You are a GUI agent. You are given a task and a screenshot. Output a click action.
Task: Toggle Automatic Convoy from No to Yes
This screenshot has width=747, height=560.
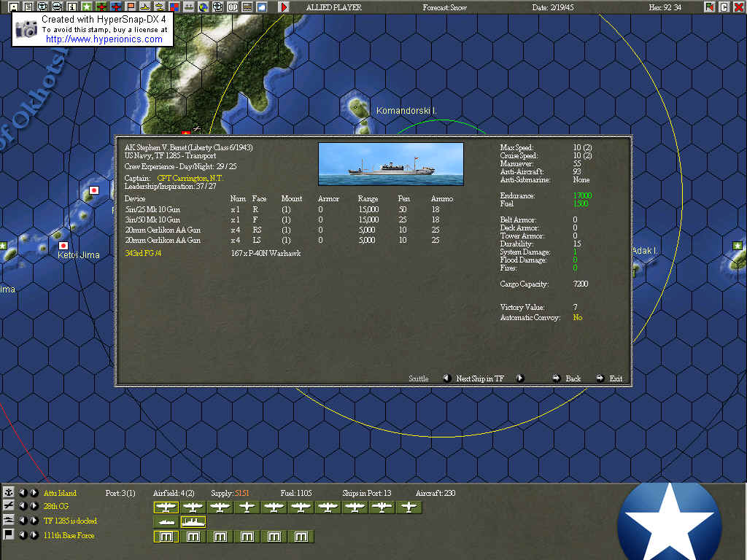tap(577, 318)
